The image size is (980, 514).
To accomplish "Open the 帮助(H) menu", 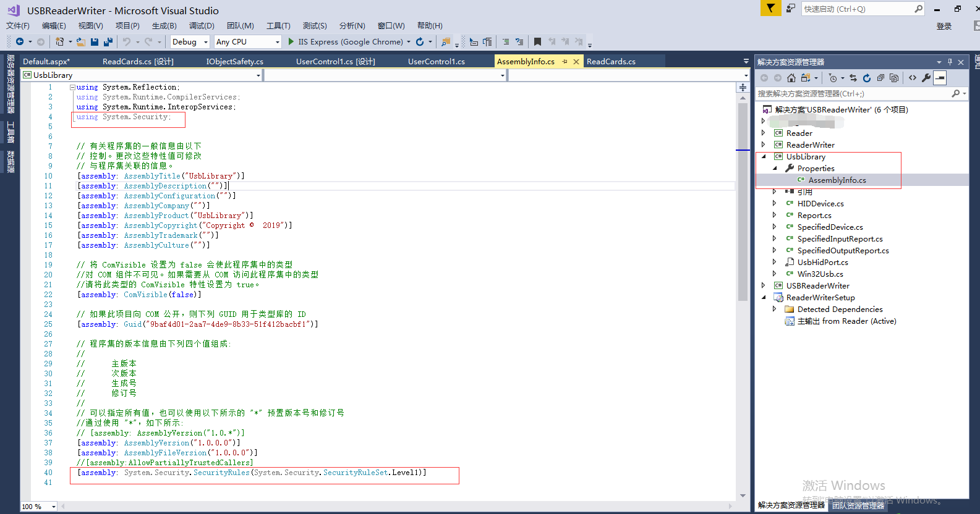I will tap(430, 26).
